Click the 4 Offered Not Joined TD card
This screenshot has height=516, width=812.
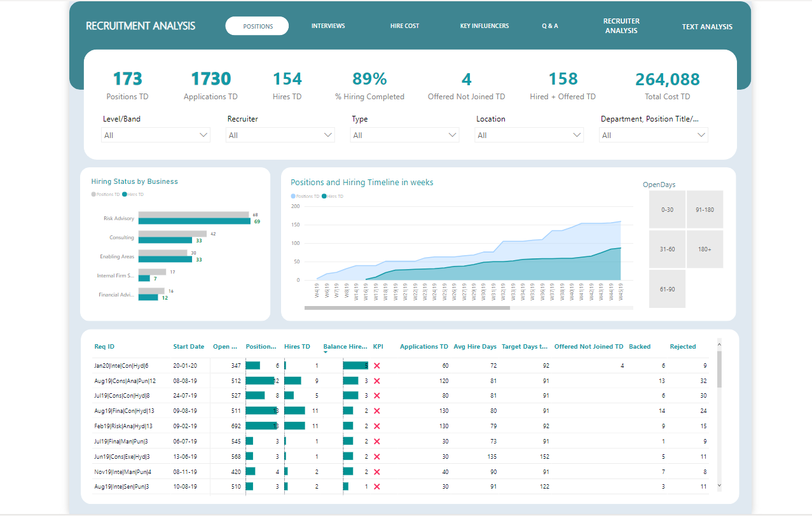point(467,87)
